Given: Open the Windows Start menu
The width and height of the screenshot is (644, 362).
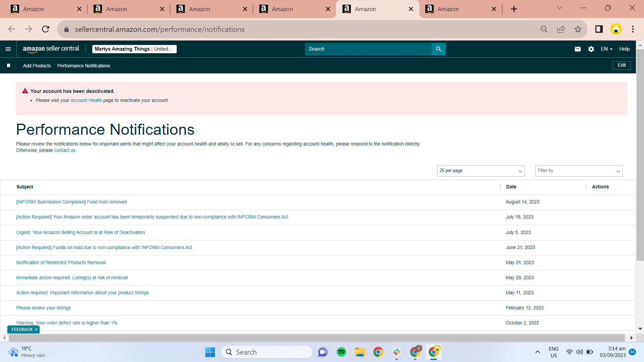Looking at the screenshot, I should coord(210,352).
